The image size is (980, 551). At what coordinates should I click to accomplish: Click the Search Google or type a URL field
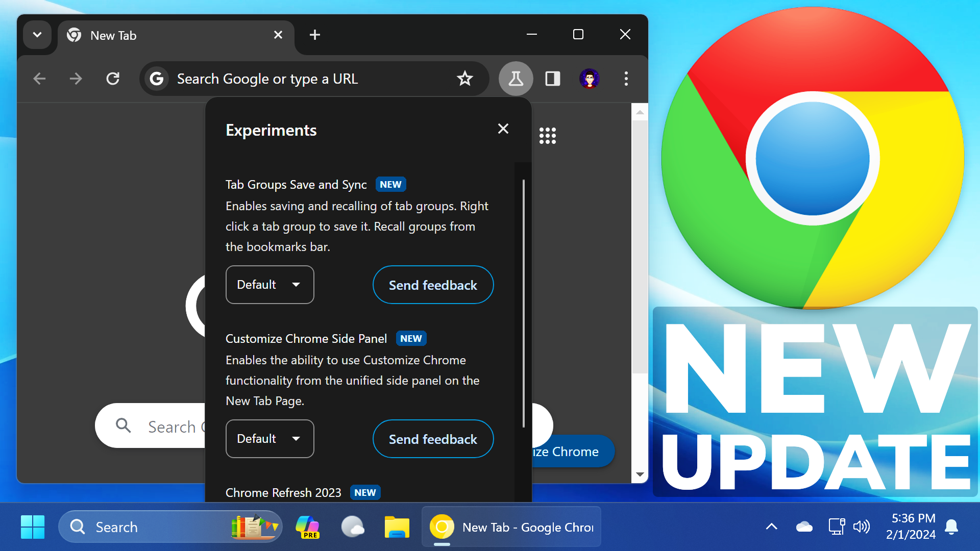pos(306,79)
